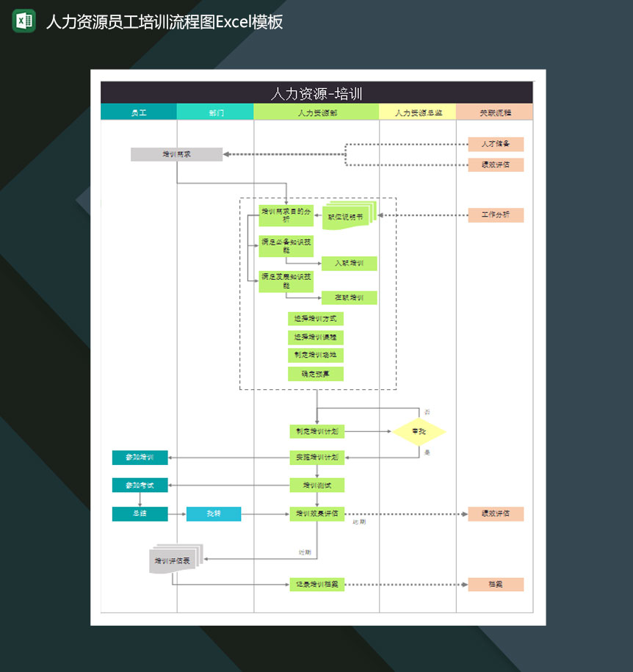The width and height of the screenshot is (633, 672).
Task: Select the gray 培训需求 shape
Action: (x=177, y=154)
